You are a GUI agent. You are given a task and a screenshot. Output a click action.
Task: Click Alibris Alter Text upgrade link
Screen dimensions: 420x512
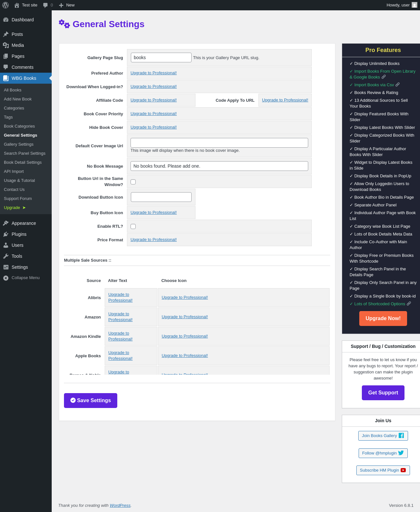(121, 298)
